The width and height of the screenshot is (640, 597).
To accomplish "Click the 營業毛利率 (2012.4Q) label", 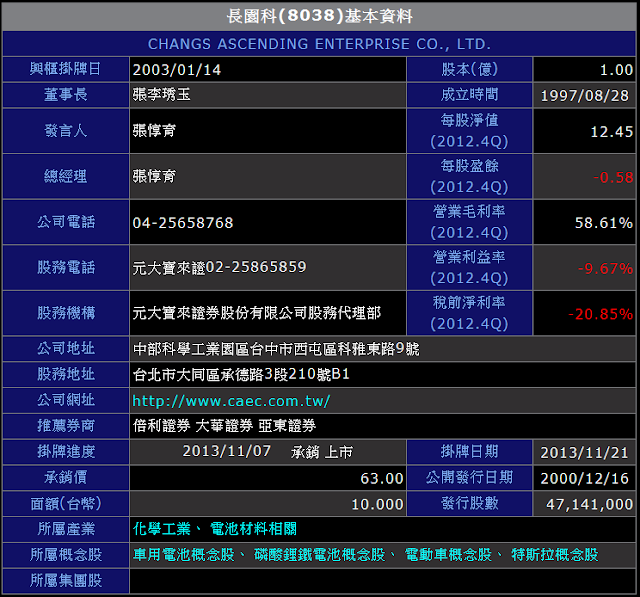I will click(x=469, y=222).
